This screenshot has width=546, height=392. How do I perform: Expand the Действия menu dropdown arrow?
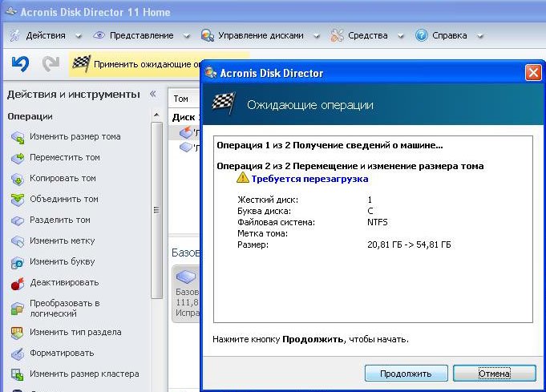79,35
